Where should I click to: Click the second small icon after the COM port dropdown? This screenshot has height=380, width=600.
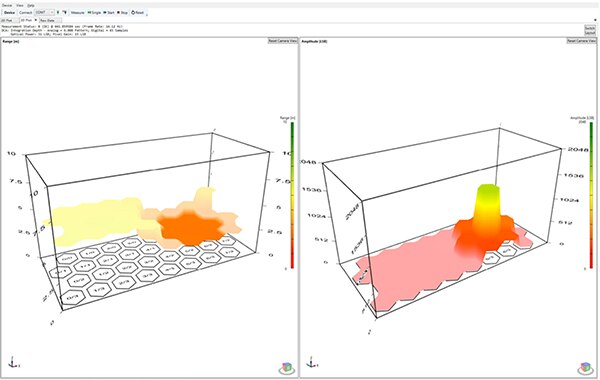(64, 12)
